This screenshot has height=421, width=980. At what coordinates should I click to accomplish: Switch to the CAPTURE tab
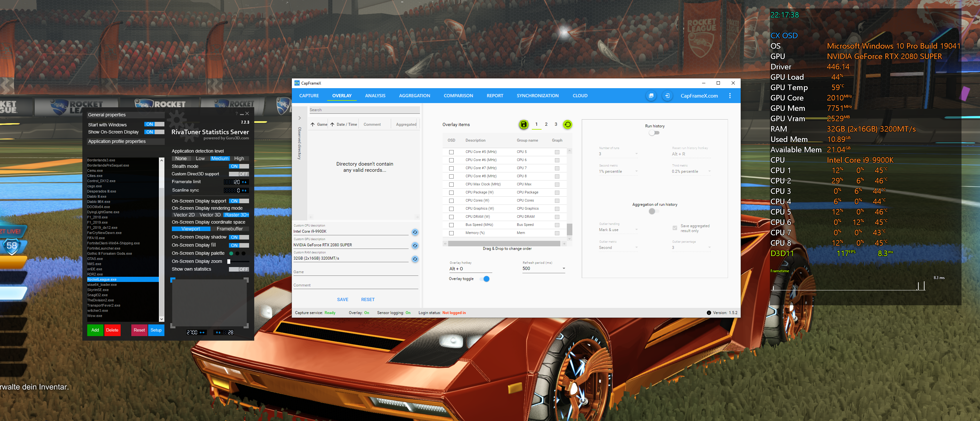click(x=309, y=96)
